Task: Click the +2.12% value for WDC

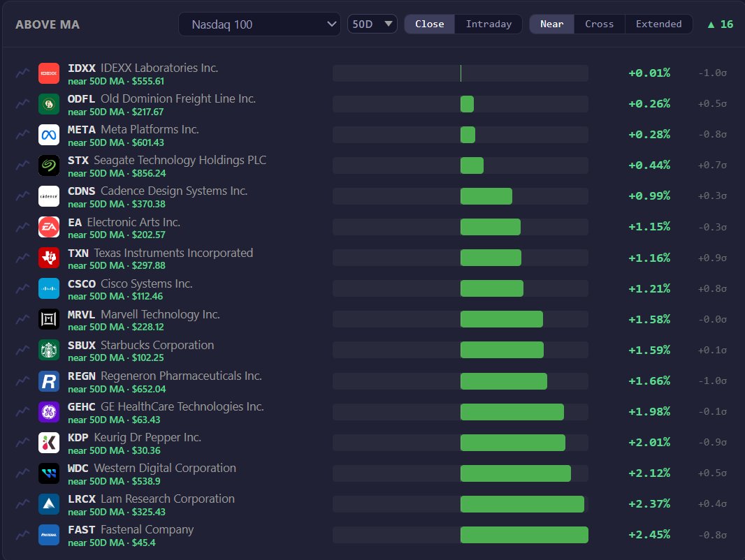Action: [649, 473]
